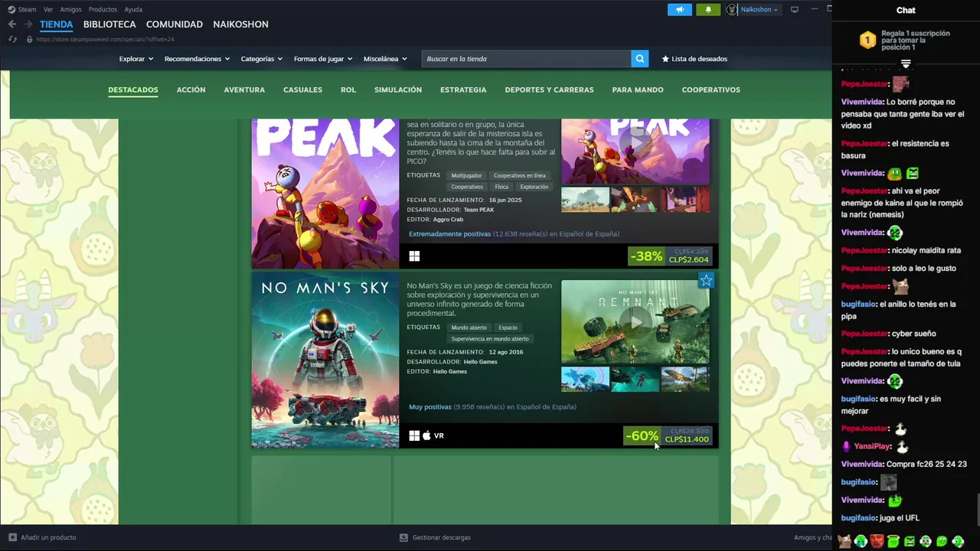Click the Windows icon on PEAK
The image size is (980, 551).
[414, 256]
